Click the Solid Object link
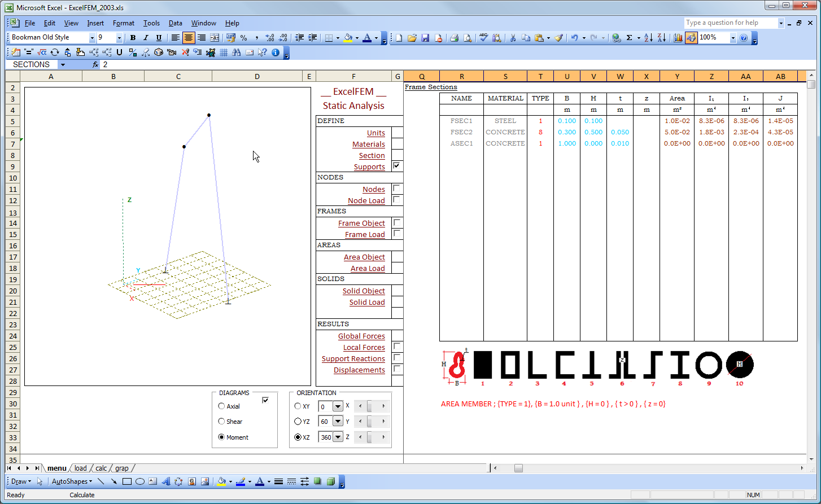Screen dimensions: 821x504 click(x=364, y=291)
